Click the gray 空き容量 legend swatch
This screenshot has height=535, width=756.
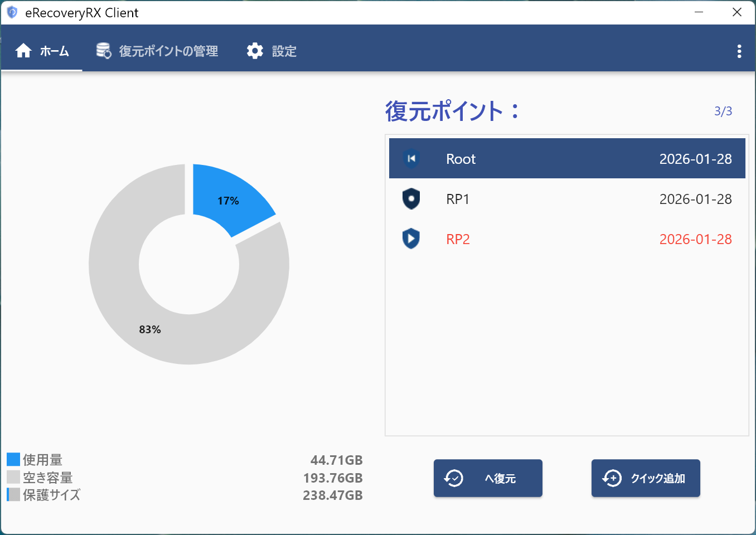click(13, 477)
